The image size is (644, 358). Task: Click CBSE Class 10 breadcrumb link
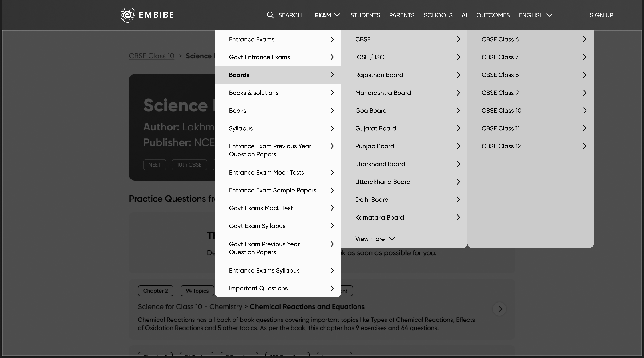152,56
